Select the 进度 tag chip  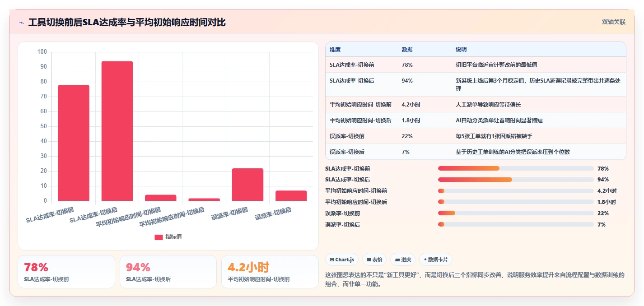(403, 260)
